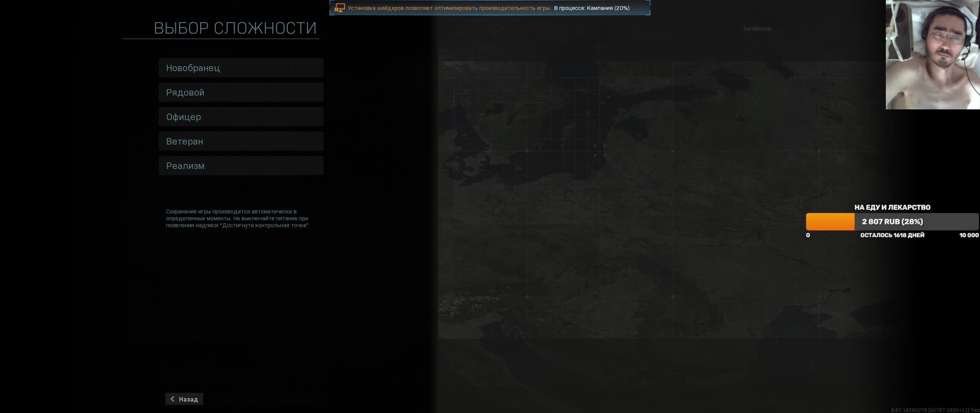
Task: Click the 2 807 RUB (28%) label
Action: point(892,222)
